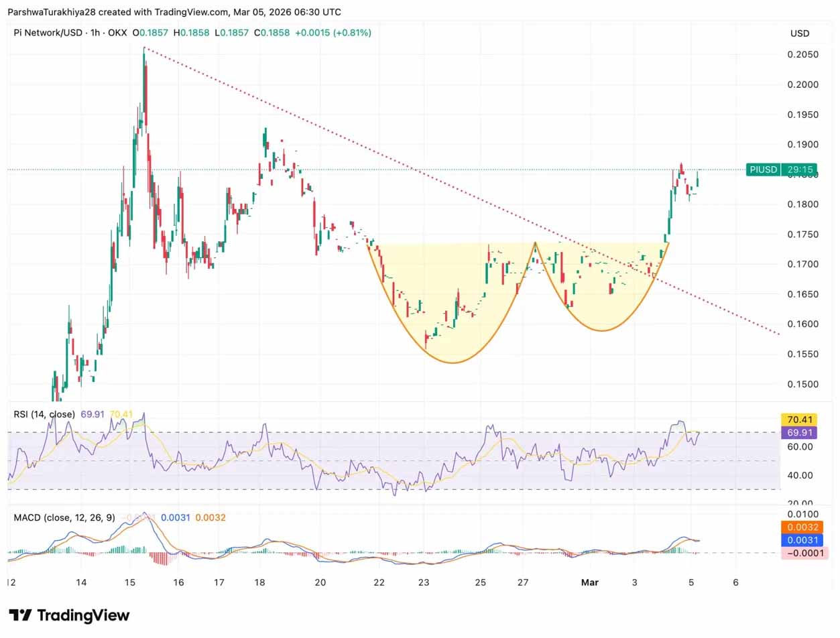Click the 0.1700 price axis label
The width and height of the screenshot is (840, 638).
[x=802, y=264]
